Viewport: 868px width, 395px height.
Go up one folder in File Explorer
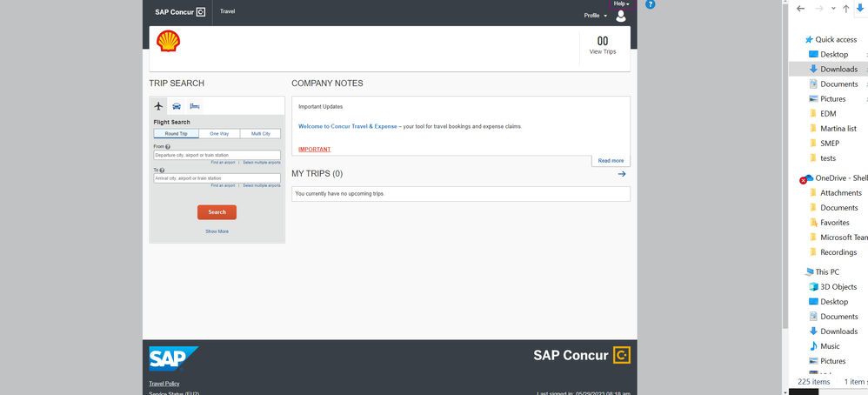click(x=846, y=9)
